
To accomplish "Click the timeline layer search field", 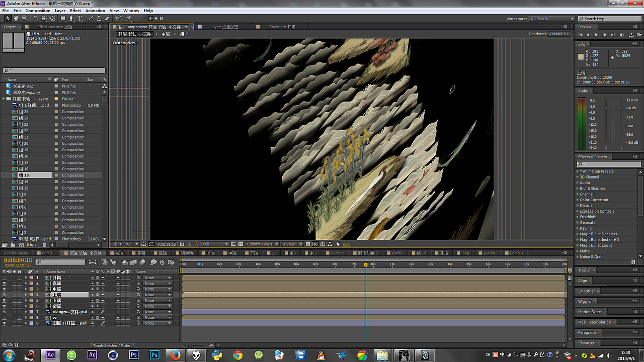I will (60, 262).
